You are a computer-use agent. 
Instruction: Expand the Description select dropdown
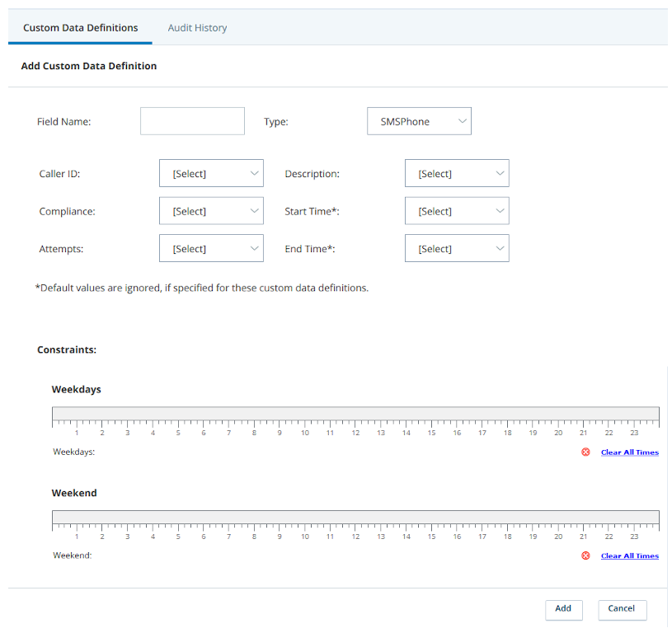(457, 173)
